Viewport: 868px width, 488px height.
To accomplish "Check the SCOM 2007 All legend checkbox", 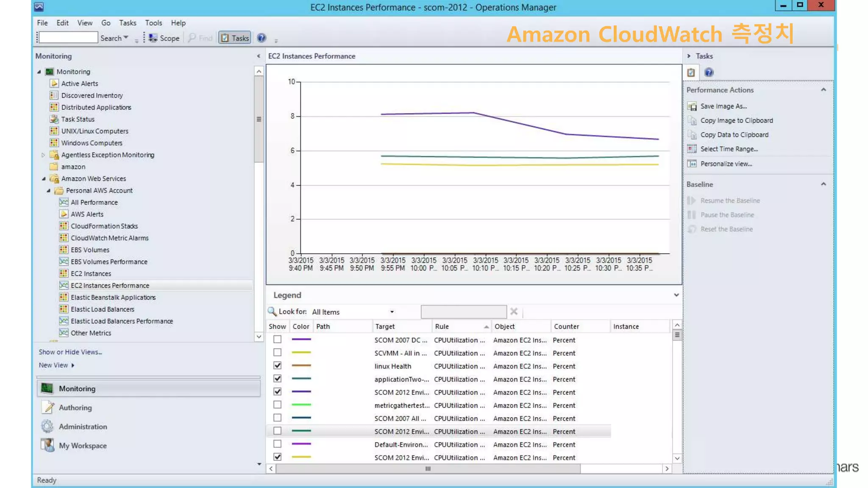I will (277, 418).
